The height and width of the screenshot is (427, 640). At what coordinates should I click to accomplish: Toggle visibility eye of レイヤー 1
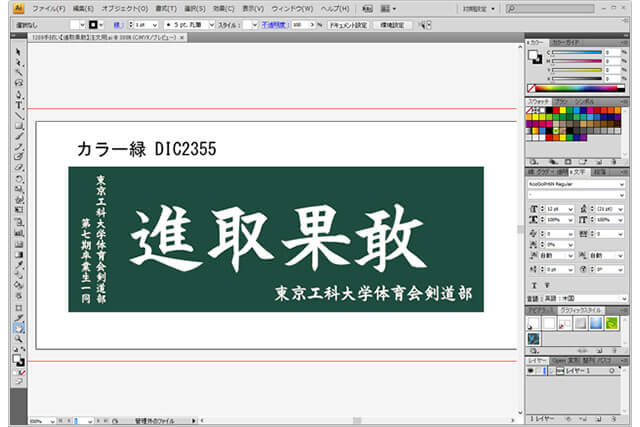[531, 371]
